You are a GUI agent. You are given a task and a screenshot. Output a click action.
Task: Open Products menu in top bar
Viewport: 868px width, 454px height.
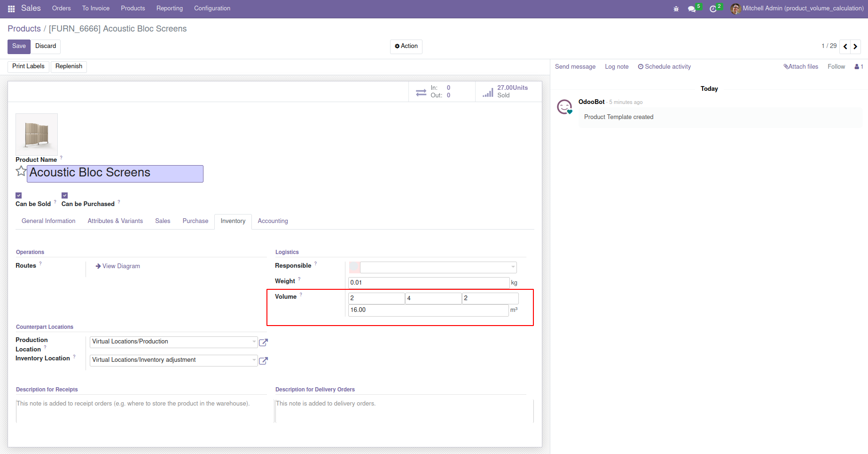click(133, 8)
